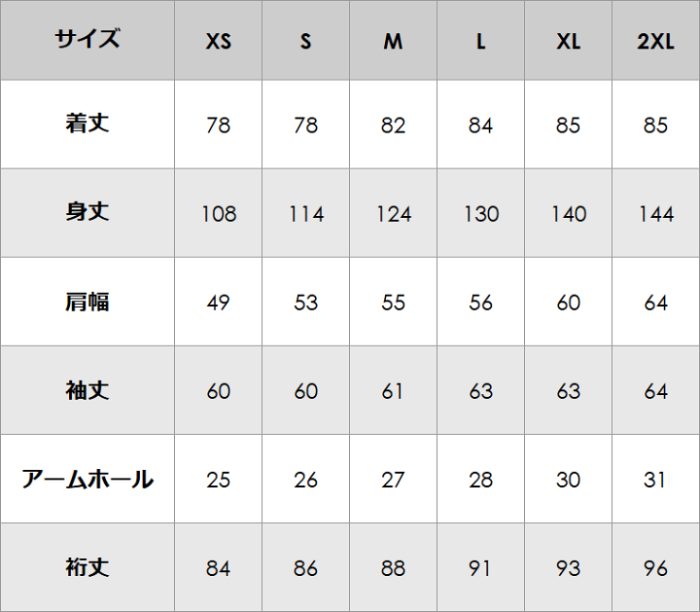The image size is (700, 612).
Task: Click the 着丈 row label
Action: [x=87, y=125]
